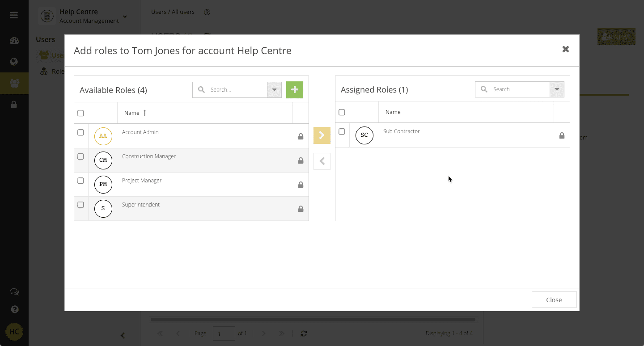This screenshot has height=346, width=644.
Task: Click the lock icon on Construction Manager row
Action: pyautogui.click(x=301, y=160)
